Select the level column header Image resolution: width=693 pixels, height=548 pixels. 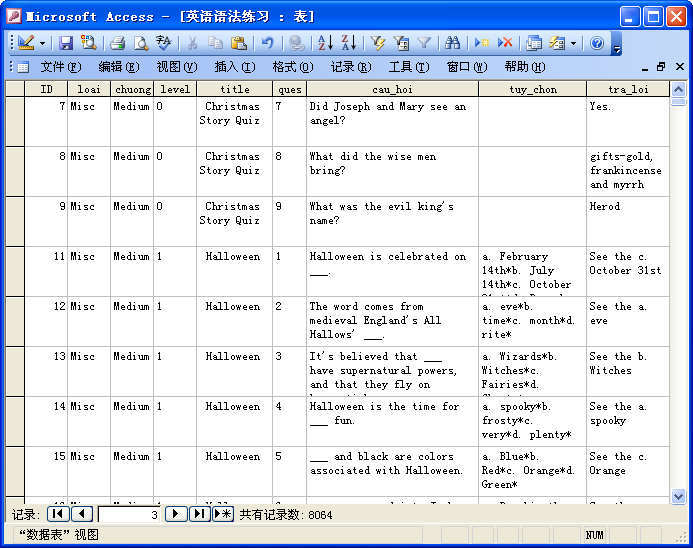[175, 89]
